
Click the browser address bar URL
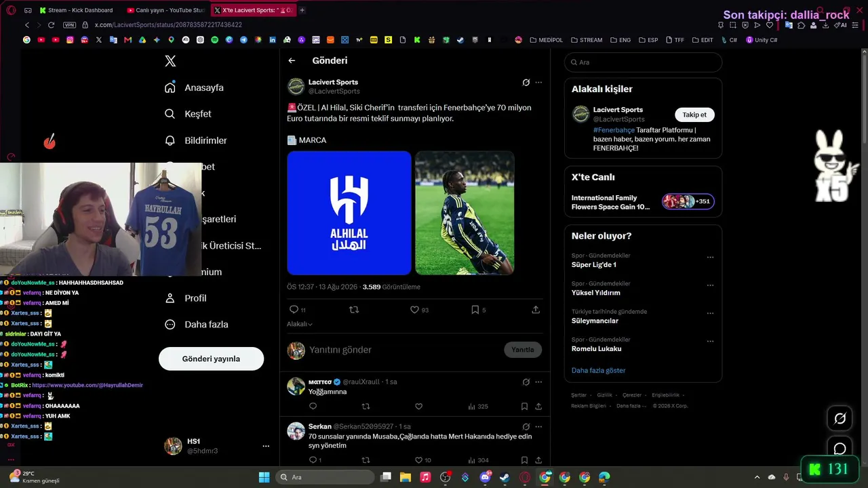168,25
